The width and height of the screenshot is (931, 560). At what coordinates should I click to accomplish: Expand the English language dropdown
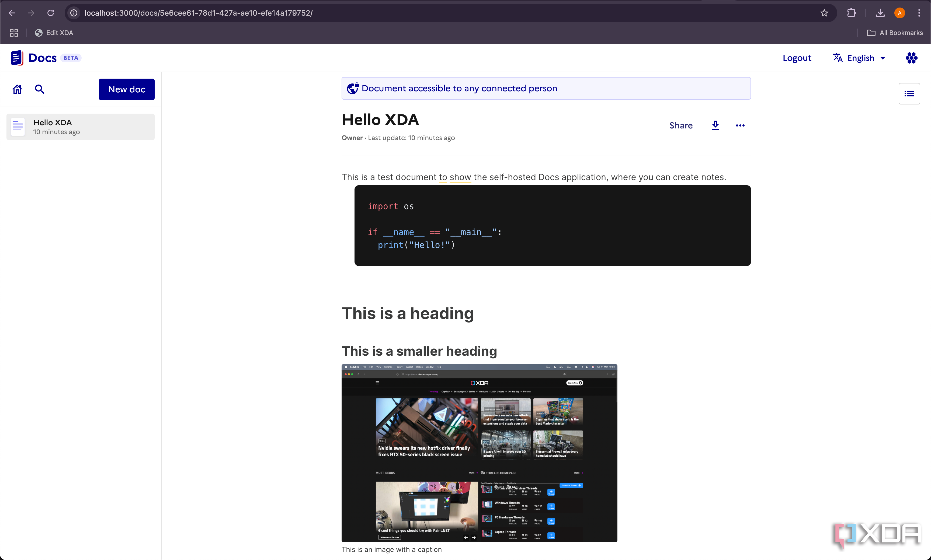click(859, 58)
